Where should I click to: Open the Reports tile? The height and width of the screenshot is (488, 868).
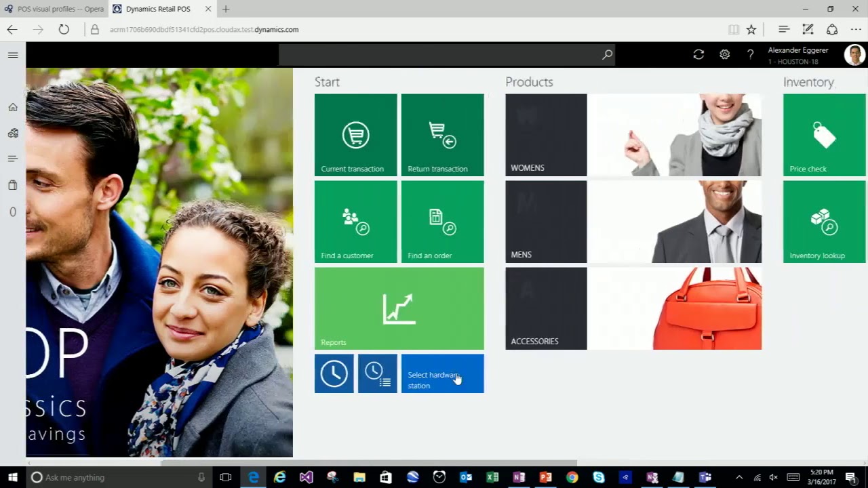point(399,308)
